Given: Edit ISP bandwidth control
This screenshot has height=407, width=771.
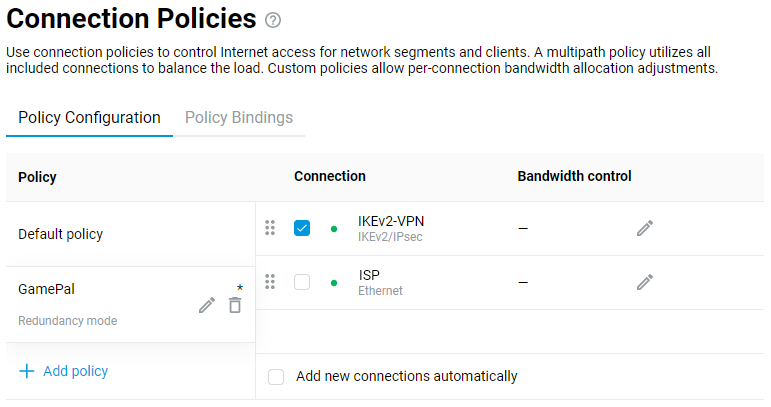Looking at the screenshot, I should point(645,282).
